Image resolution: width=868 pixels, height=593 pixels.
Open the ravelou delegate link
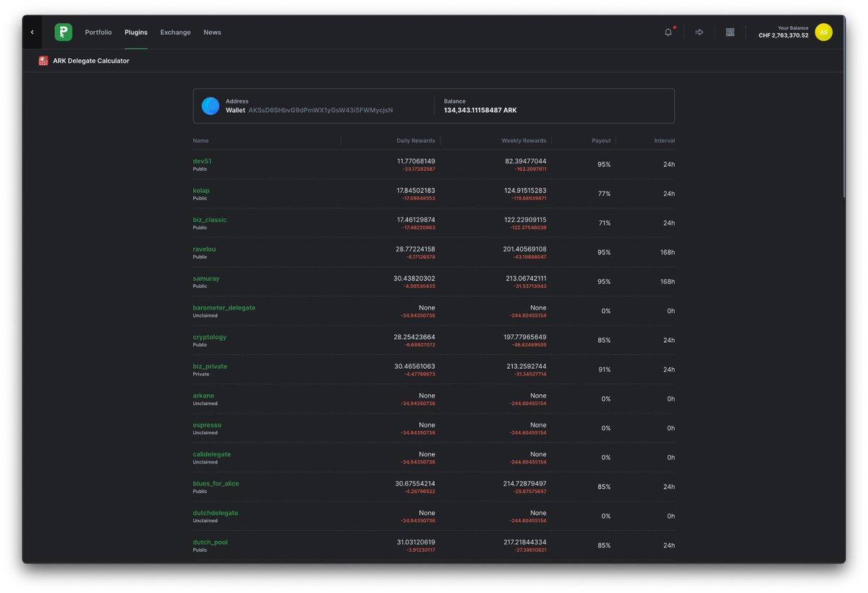click(204, 249)
